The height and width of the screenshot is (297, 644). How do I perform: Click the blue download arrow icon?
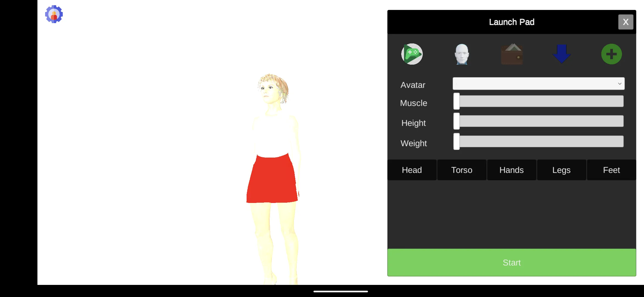[x=561, y=54]
